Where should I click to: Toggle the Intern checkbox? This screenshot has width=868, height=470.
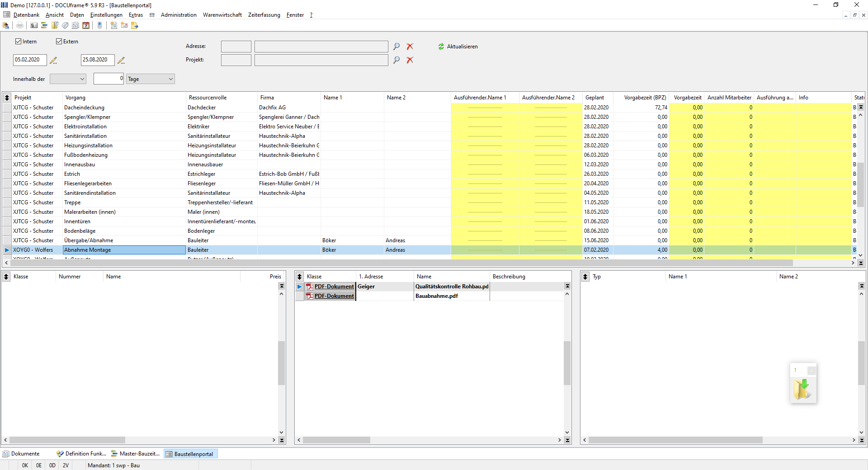[x=19, y=42]
